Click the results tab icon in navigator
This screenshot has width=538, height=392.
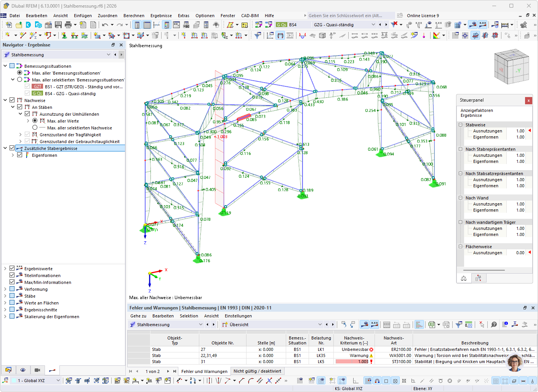pyautogui.click(x=52, y=370)
